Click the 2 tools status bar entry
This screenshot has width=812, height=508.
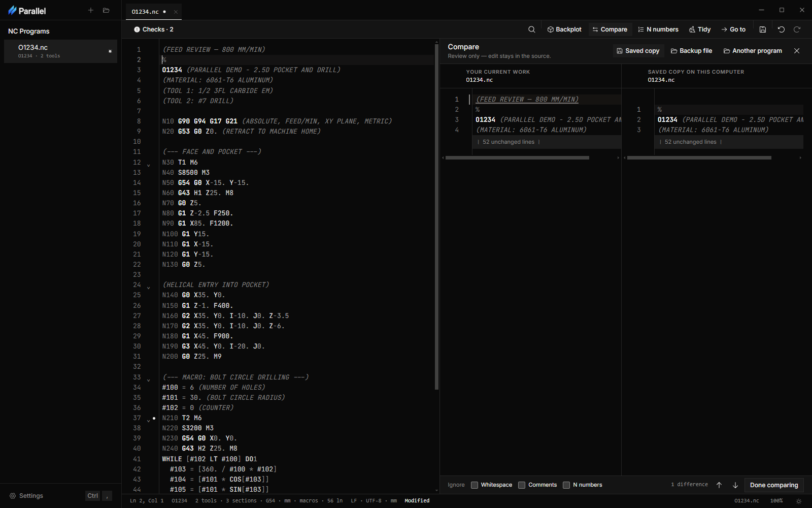tap(206, 501)
